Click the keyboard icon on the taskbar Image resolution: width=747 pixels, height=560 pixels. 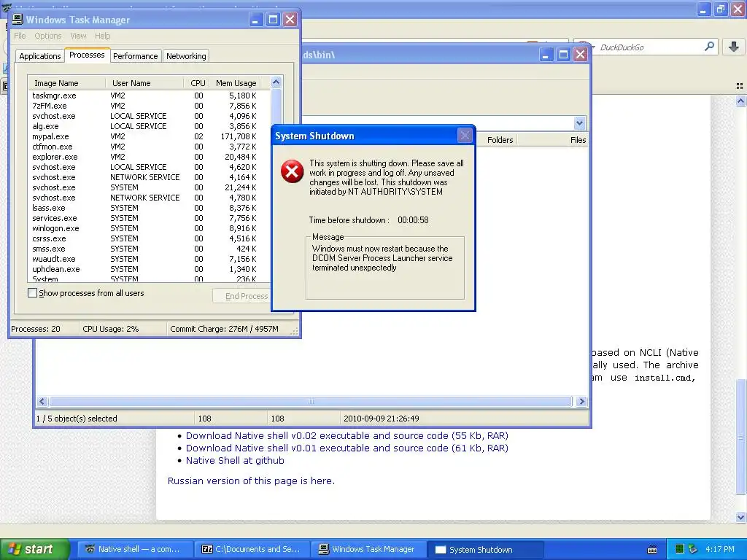click(652, 550)
